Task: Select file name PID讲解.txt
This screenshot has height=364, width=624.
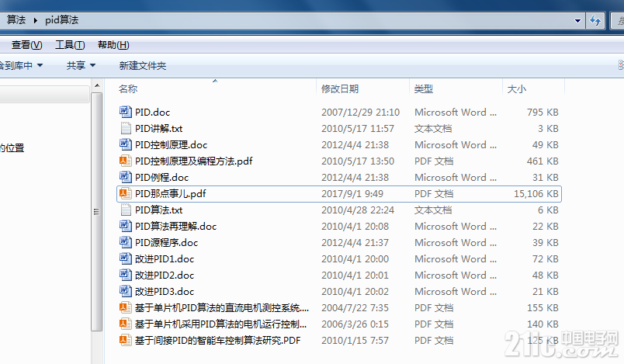Action: point(158,129)
